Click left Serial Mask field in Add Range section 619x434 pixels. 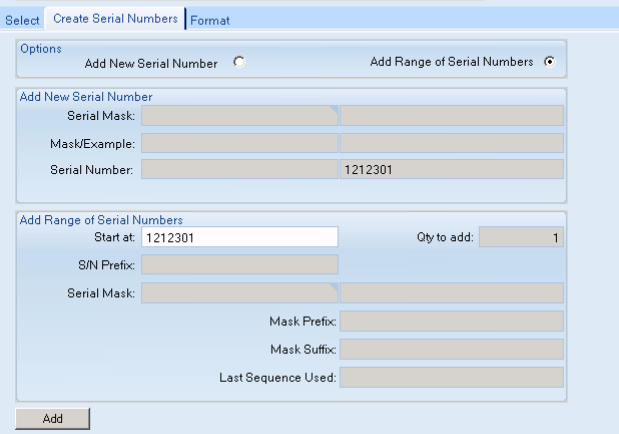[240, 293]
